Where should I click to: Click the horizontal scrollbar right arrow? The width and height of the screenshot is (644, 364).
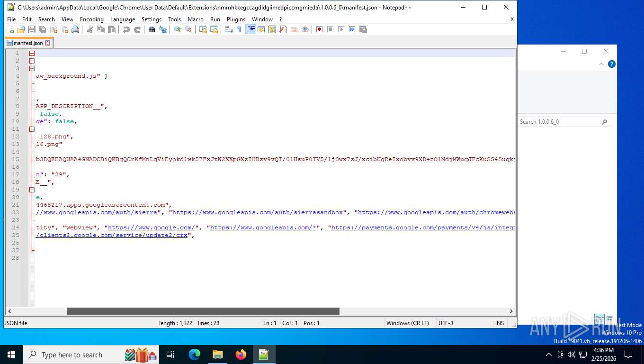point(511,311)
